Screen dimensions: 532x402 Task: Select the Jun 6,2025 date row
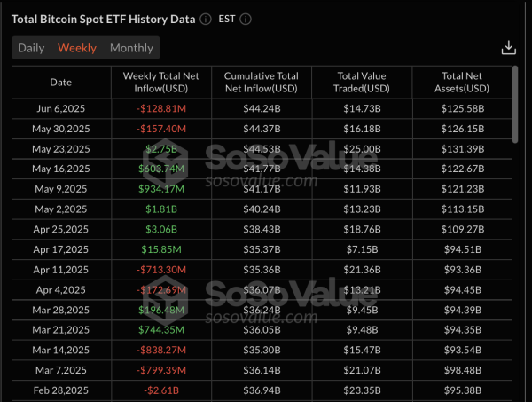pos(60,108)
